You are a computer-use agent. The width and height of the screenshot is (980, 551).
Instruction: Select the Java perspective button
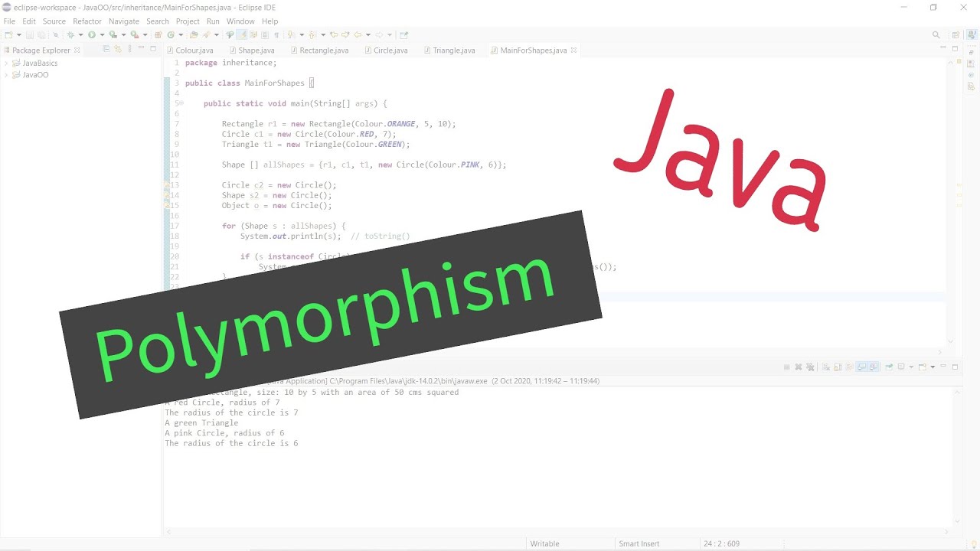click(970, 34)
